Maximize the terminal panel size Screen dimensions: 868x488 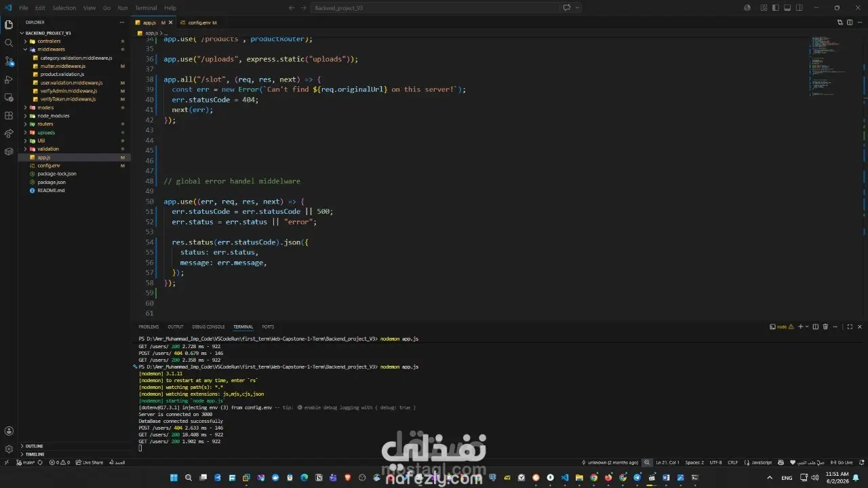pos(850,326)
